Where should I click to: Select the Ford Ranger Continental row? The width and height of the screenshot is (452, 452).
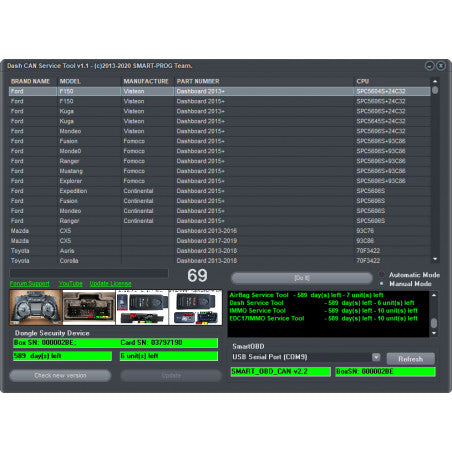220,221
